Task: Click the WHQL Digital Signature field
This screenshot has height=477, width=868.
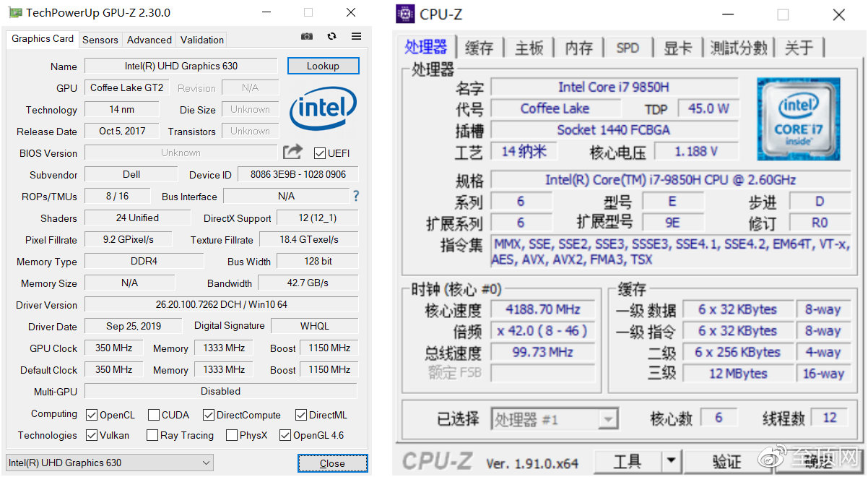Action: click(315, 326)
